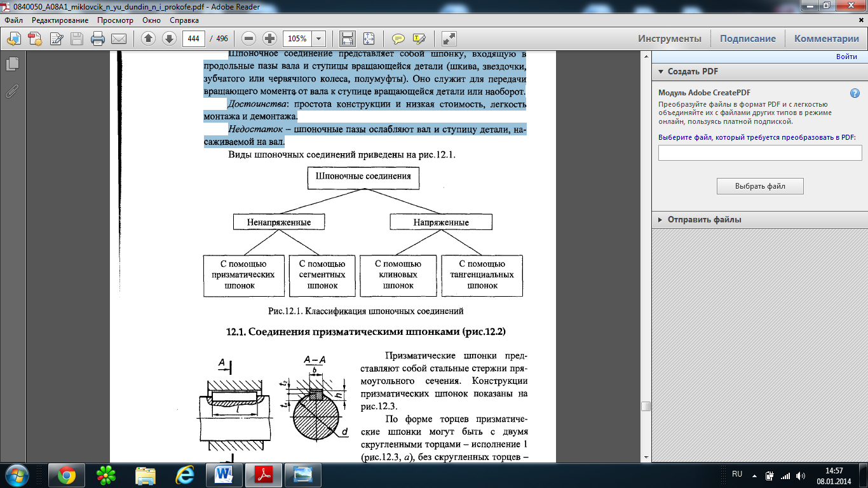Click the fit width scrolling mode icon
The width and height of the screenshot is (868, 488).
coord(347,39)
